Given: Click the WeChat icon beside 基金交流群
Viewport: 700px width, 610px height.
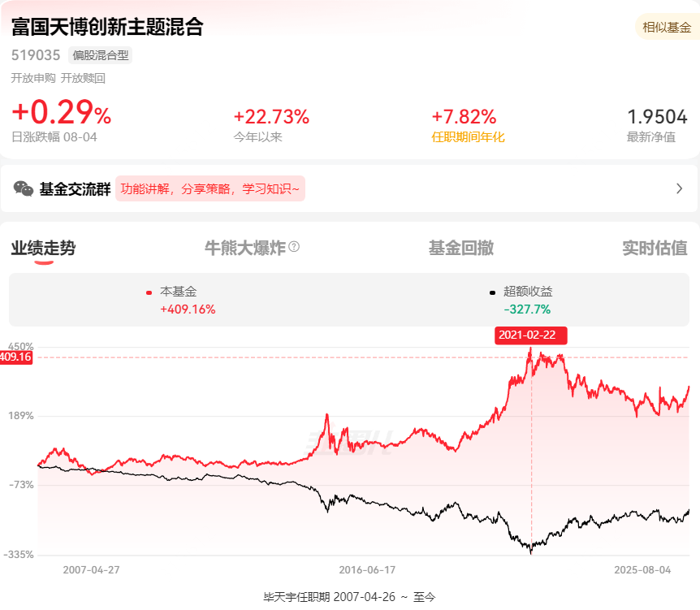Looking at the screenshot, I should coord(24,189).
